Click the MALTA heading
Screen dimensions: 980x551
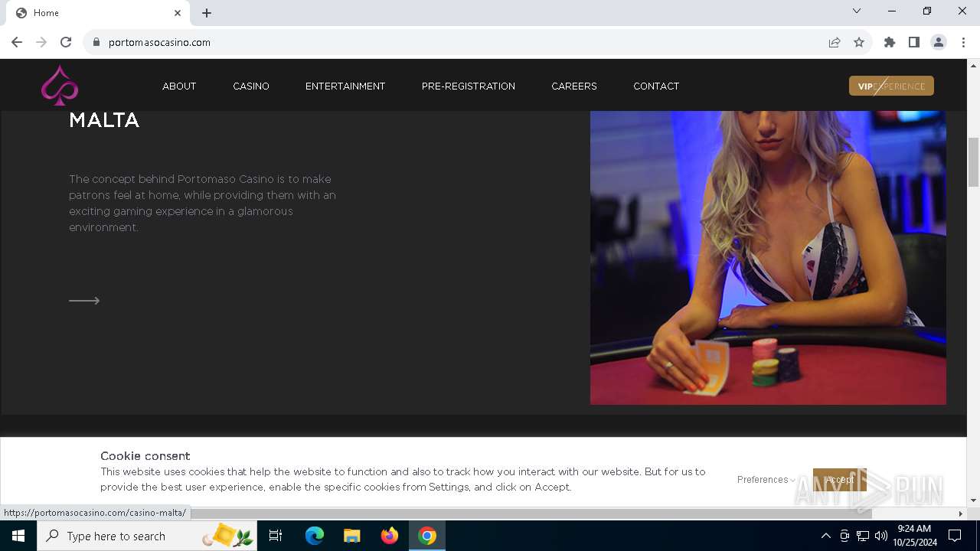pos(104,120)
